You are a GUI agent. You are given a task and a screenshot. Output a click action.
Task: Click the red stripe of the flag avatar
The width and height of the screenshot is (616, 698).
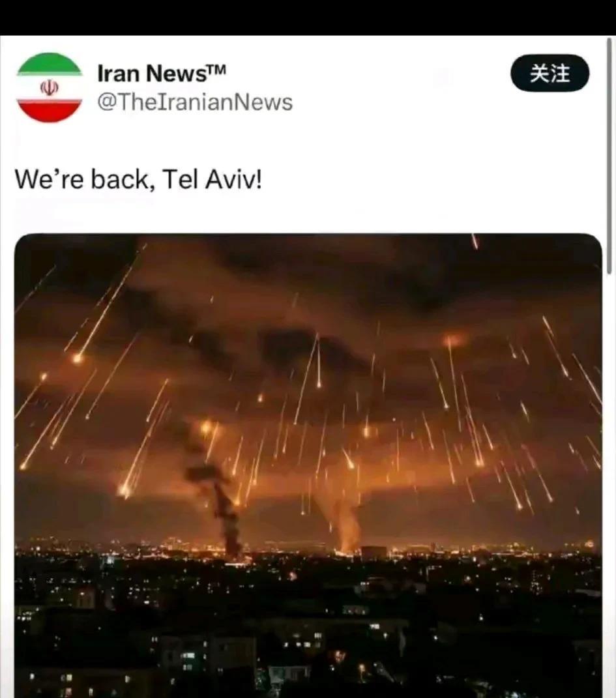point(50,111)
